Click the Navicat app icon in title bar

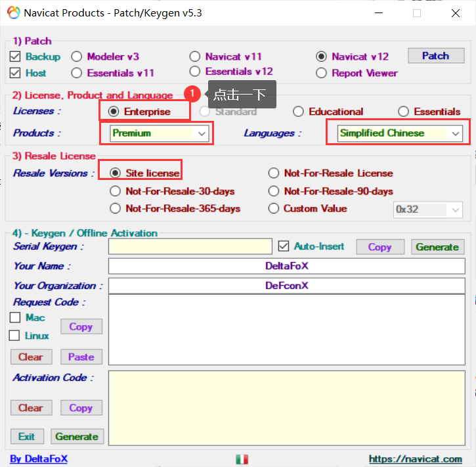(x=14, y=13)
